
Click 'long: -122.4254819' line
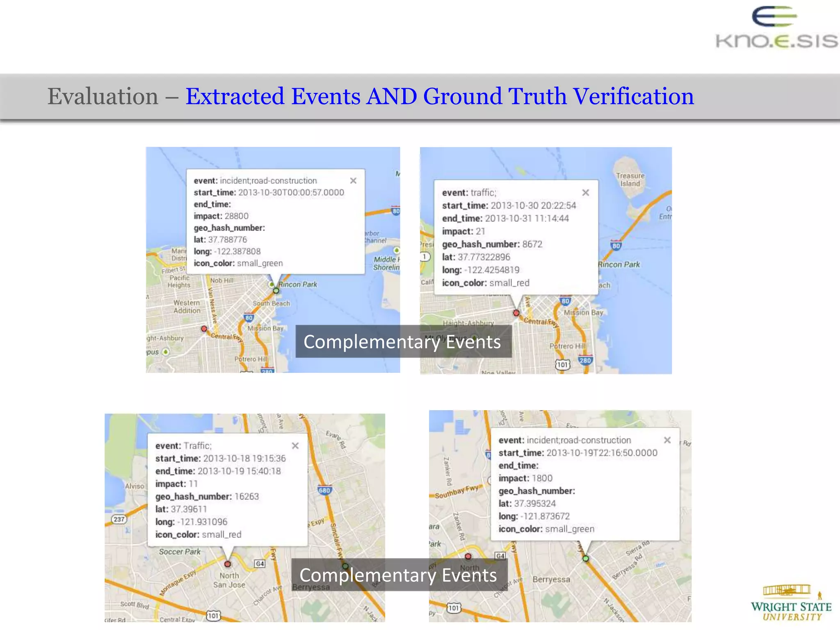(x=481, y=270)
